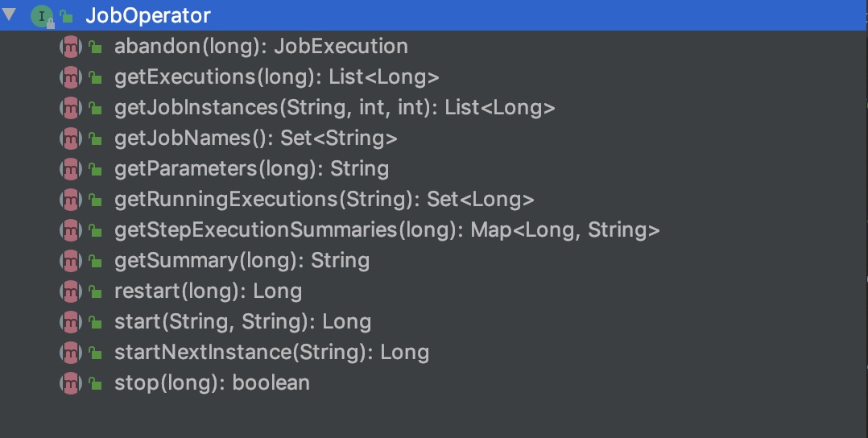Select getExecutions(long) method entry
This screenshot has width=868, height=438.
pyautogui.click(x=276, y=77)
